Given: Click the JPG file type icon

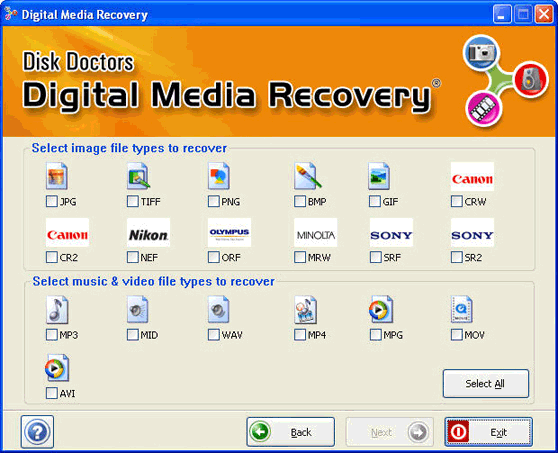Looking at the screenshot, I should point(57,176).
